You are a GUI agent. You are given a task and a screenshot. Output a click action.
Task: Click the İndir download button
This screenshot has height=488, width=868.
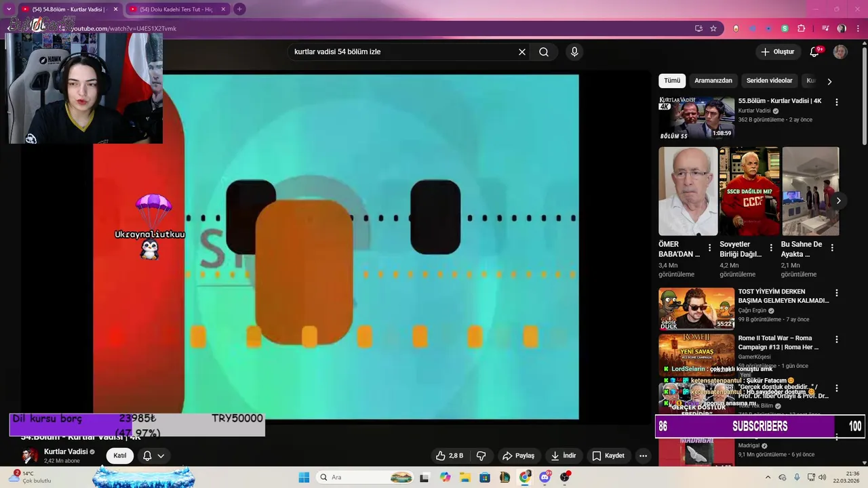click(564, 455)
